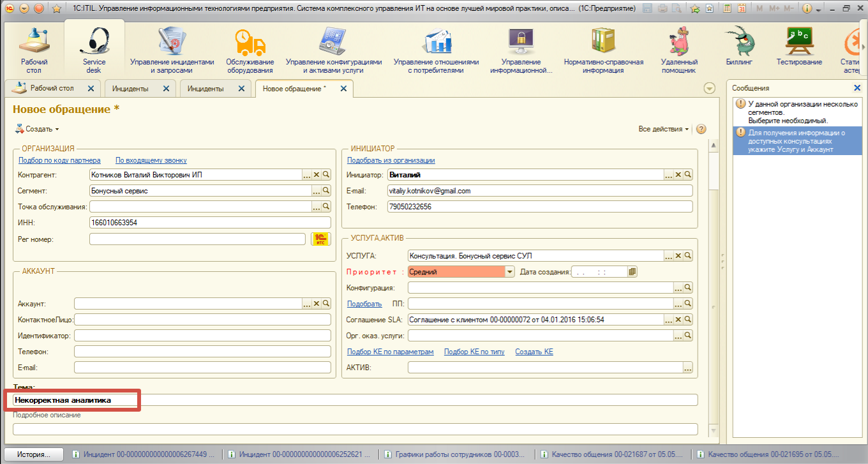Click Подбор КЕ по параметрам link
This screenshot has height=464, width=868.
pos(390,352)
